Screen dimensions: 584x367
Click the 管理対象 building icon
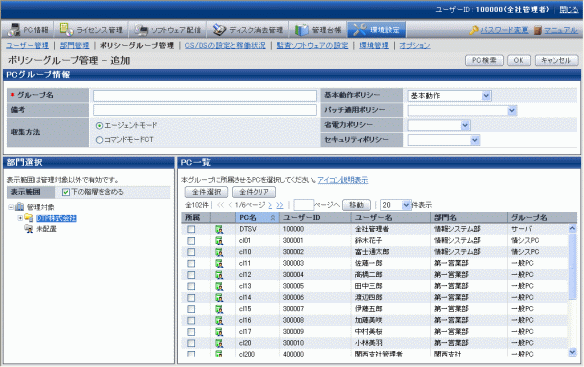[19, 207]
